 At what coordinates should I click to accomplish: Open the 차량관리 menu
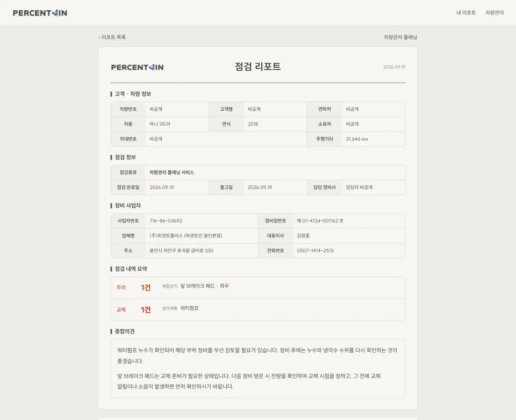point(494,12)
